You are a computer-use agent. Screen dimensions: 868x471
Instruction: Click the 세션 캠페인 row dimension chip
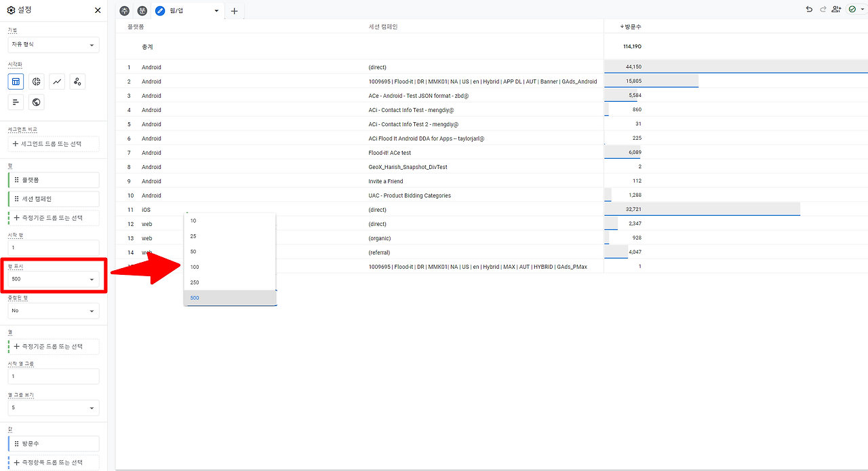pos(54,199)
